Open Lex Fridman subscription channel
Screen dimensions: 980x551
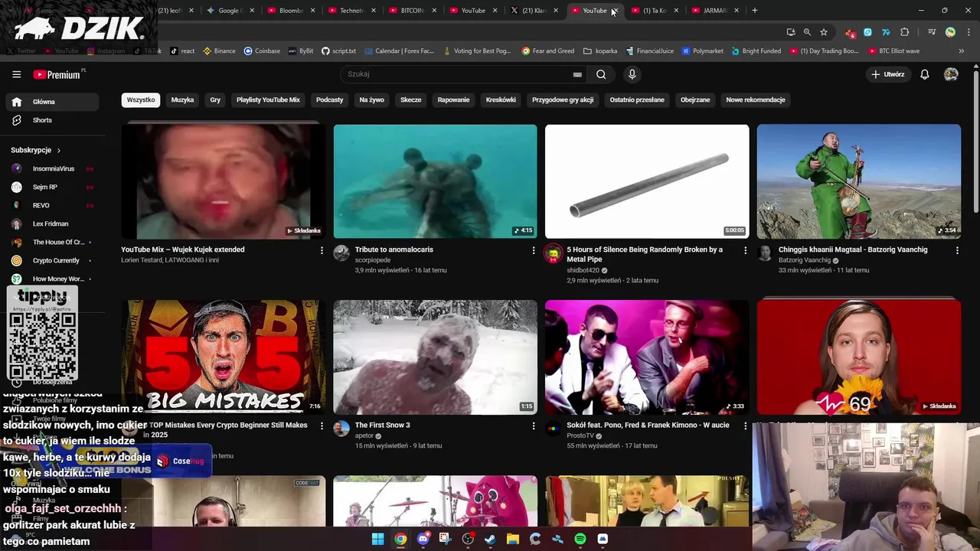point(52,223)
